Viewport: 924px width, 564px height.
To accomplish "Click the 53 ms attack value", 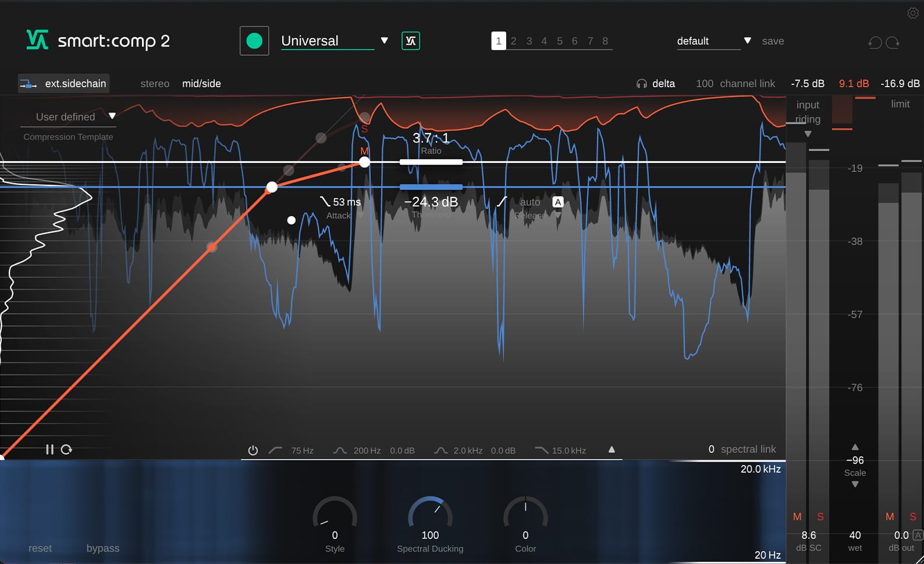I will click(x=347, y=202).
